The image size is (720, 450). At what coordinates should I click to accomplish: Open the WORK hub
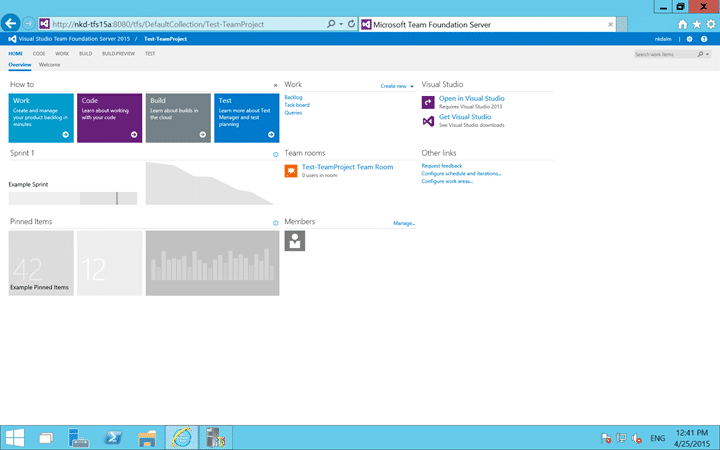coord(62,54)
